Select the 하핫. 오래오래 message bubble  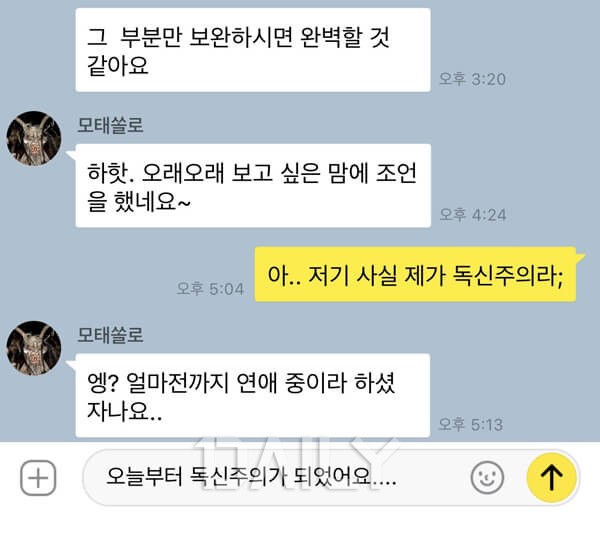click(x=253, y=186)
